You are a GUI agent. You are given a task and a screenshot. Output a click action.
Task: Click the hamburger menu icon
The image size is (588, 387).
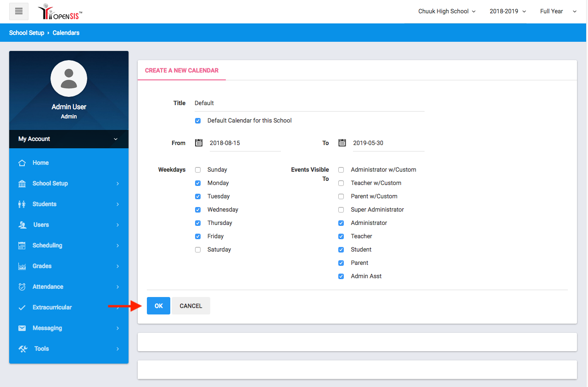19,11
